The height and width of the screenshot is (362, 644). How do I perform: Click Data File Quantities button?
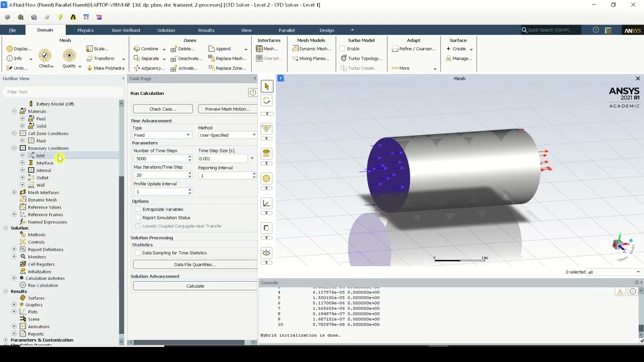coord(195,264)
